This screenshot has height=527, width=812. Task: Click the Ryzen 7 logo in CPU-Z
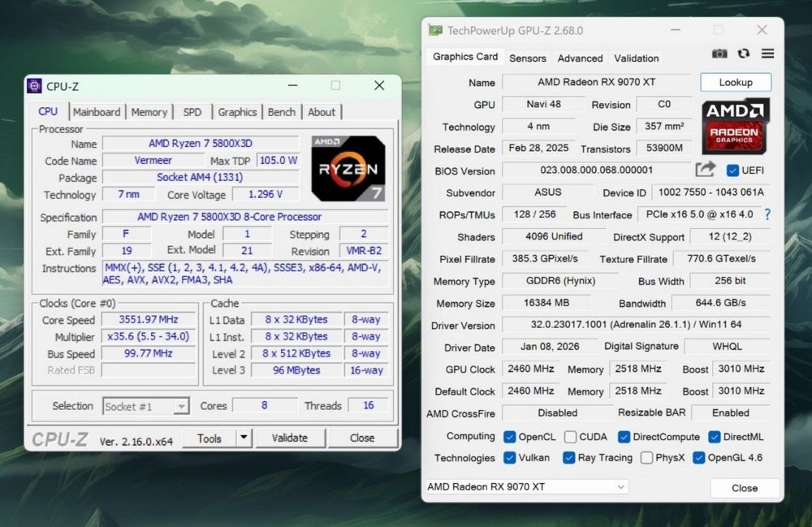pyautogui.click(x=348, y=168)
